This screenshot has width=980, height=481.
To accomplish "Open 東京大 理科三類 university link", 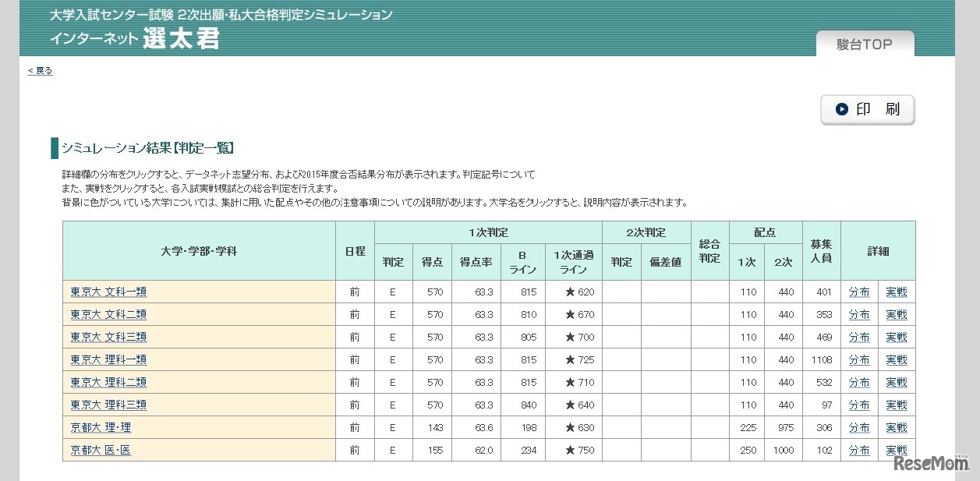I will click(108, 405).
